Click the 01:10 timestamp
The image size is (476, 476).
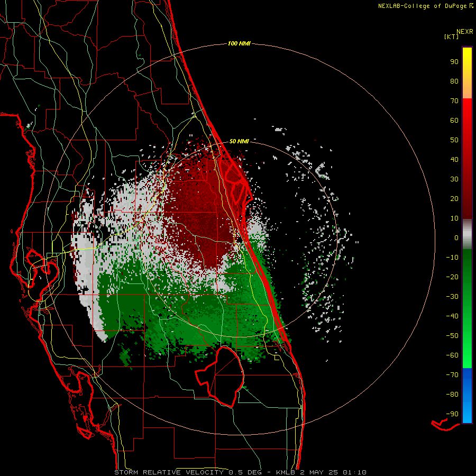(x=354, y=472)
